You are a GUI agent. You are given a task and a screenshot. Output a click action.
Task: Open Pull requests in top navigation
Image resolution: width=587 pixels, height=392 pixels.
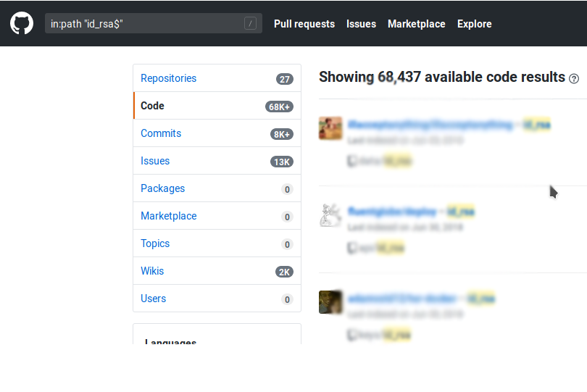click(304, 24)
